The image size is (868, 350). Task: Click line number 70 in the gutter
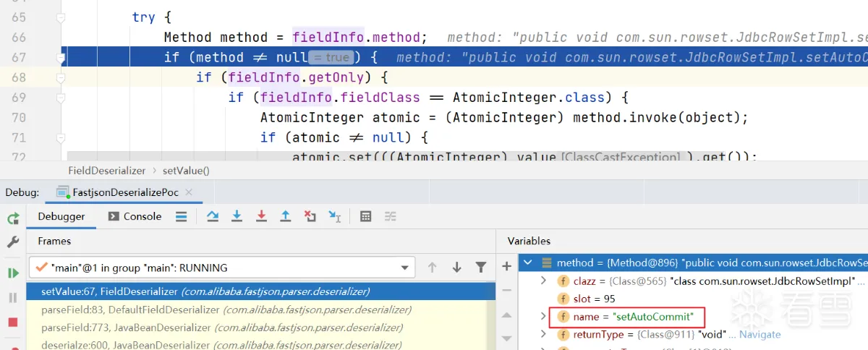point(18,117)
